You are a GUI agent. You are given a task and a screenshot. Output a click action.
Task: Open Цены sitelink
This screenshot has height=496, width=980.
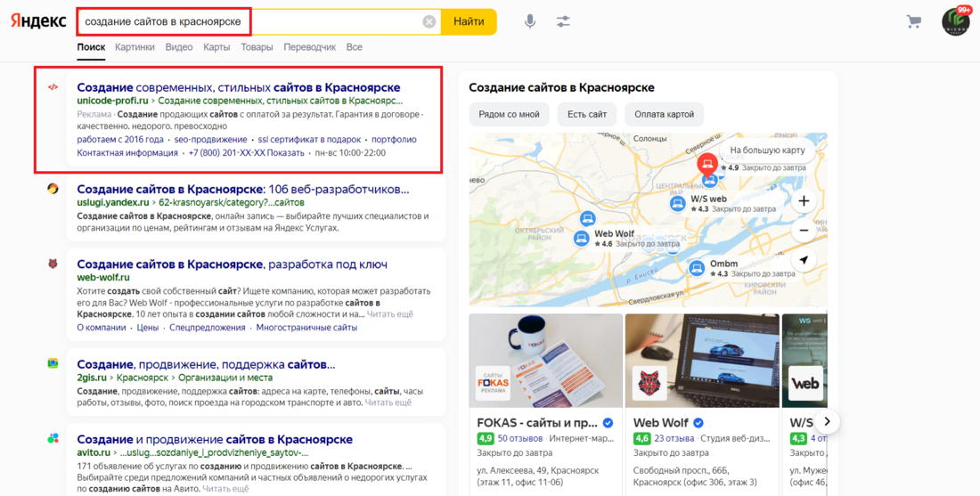point(148,328)
